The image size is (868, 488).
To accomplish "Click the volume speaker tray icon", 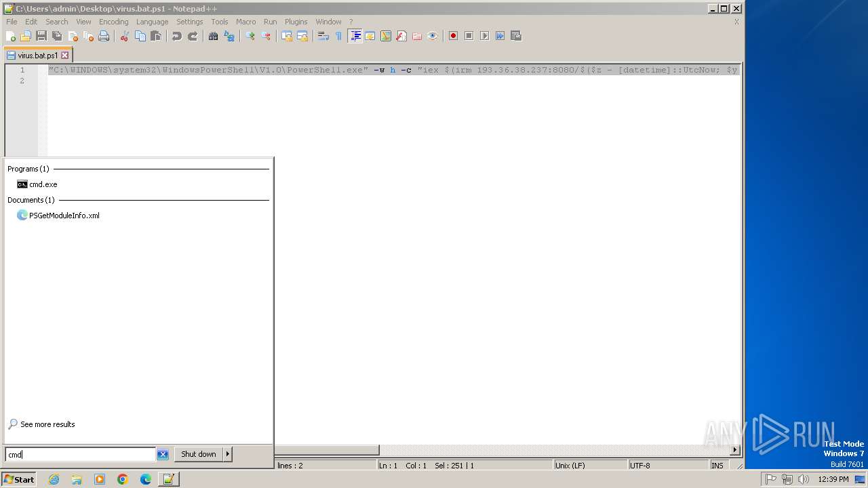I will [804, 479].
